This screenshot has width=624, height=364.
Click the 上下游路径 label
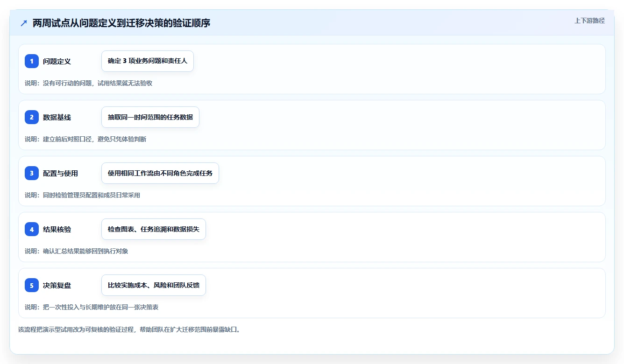589,21
